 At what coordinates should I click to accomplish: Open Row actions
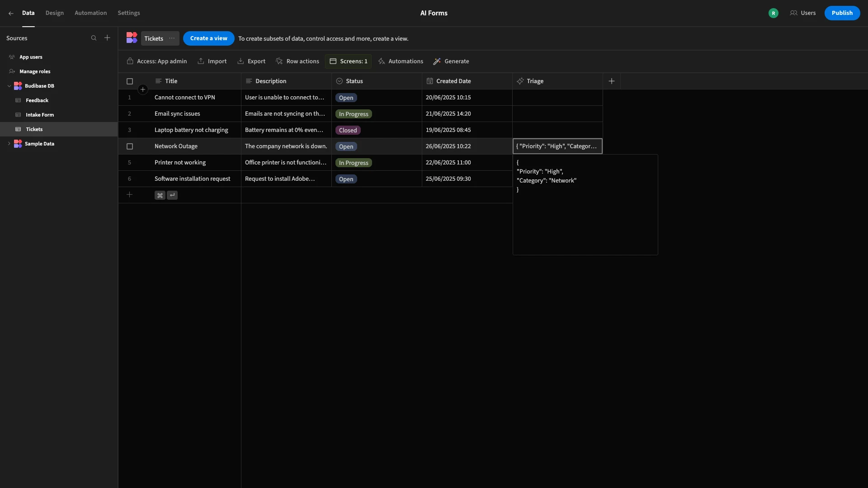click(297, 61)
